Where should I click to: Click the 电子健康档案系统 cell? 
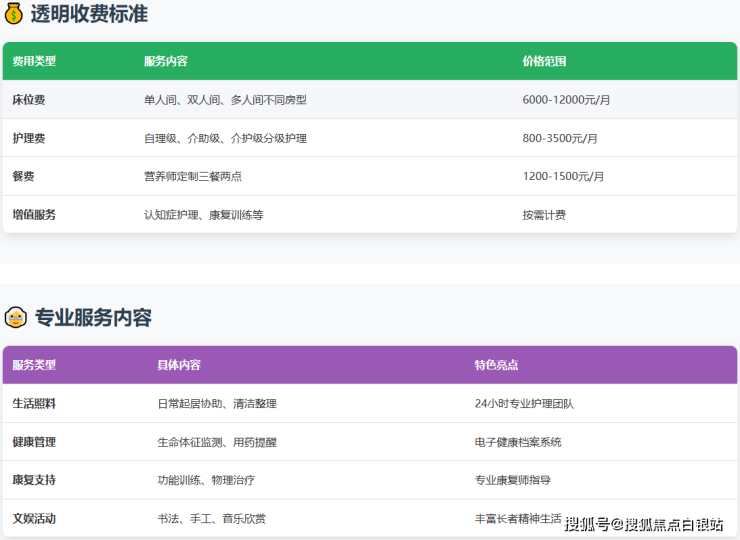click(x=518, y=442)
